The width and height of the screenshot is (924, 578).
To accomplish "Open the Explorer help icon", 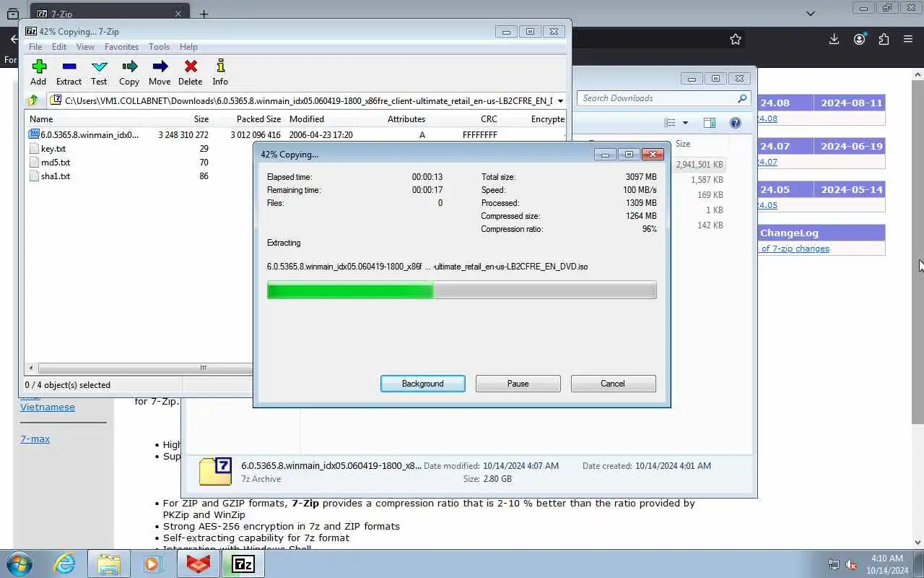I will coord(735,123).
